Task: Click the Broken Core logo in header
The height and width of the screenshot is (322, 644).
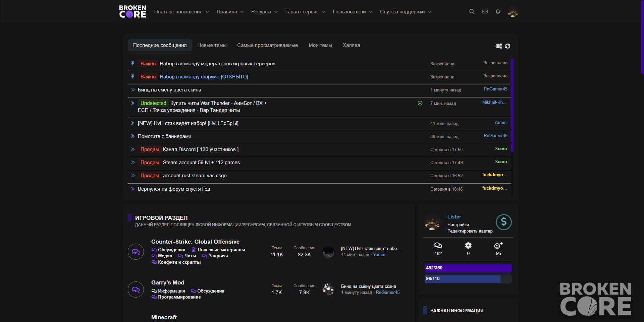Action: [x=132, y=11]
